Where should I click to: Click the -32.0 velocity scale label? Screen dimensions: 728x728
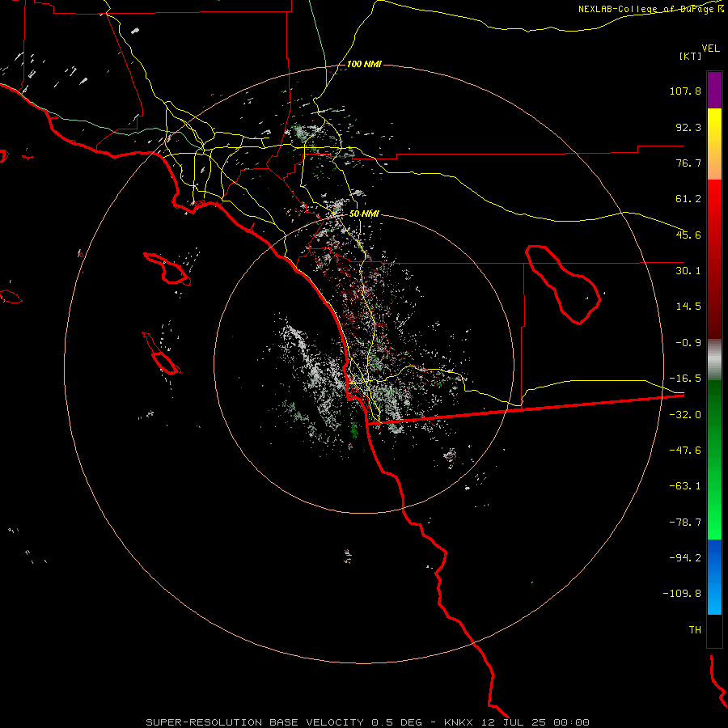click(x=685, y=415)
